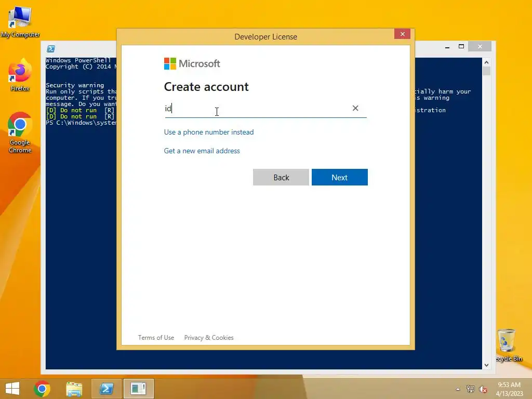This screenshot has width=532, height=399.
Task: Clear the email field with the X
Action: coord(355,108)
